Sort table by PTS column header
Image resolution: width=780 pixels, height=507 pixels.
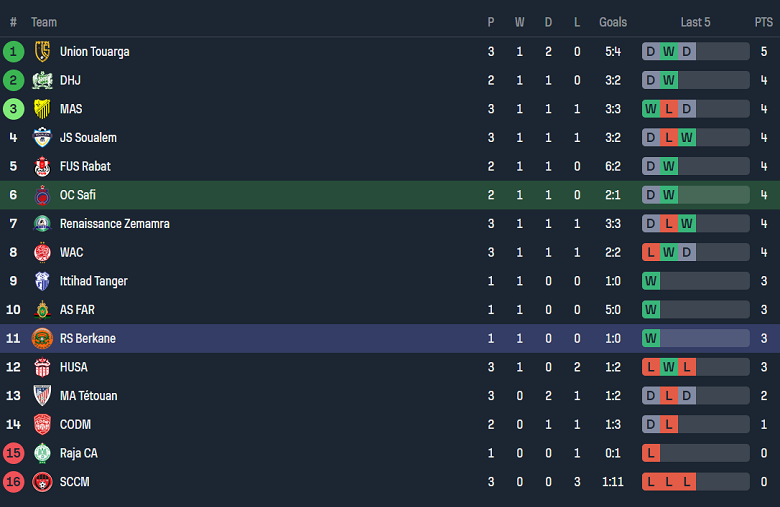point(763,22)
